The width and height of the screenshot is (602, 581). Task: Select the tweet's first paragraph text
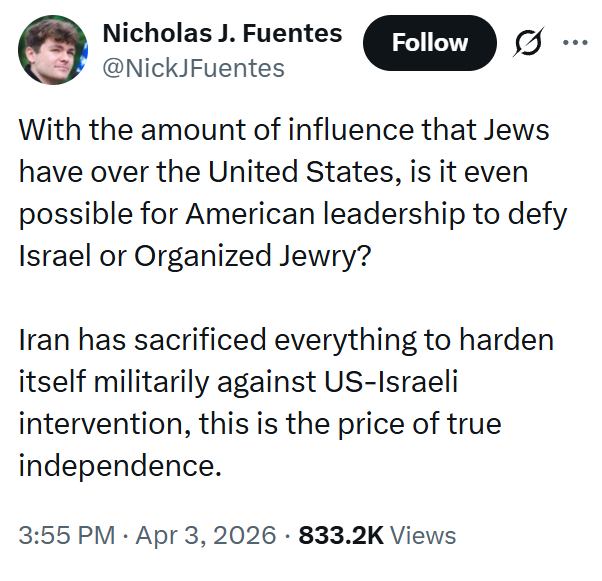(293, 193)
